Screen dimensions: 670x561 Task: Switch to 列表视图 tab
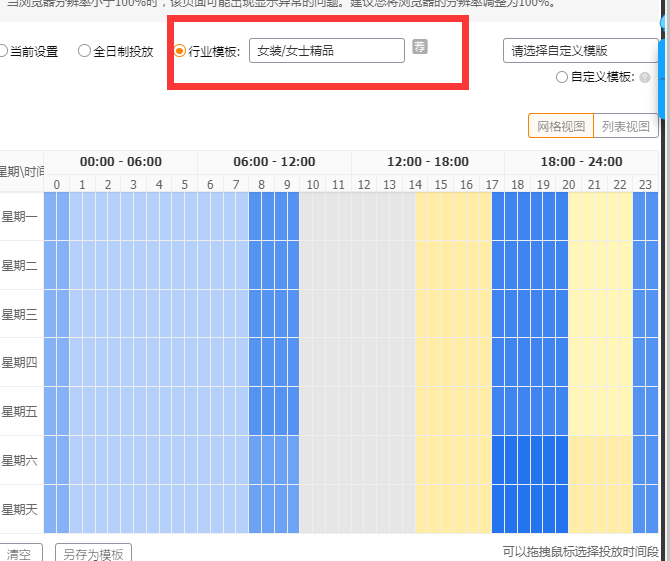tap(626, 126)
